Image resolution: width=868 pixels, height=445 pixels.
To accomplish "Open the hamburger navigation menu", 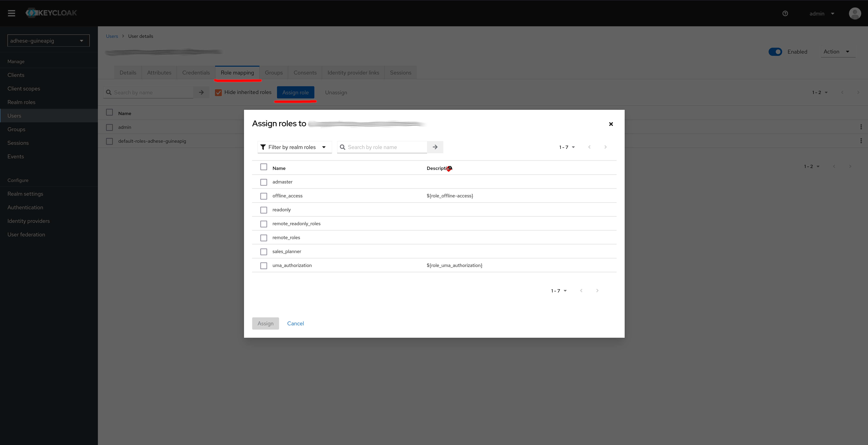I will 11,13.
